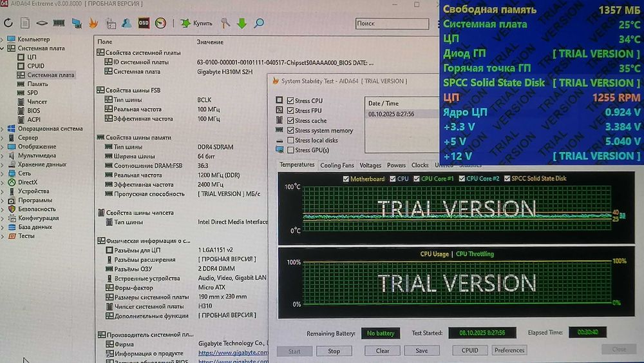The image size is (644, 363).
Task: Click the computer monitor toolbar icon
Action: [77, 23]
